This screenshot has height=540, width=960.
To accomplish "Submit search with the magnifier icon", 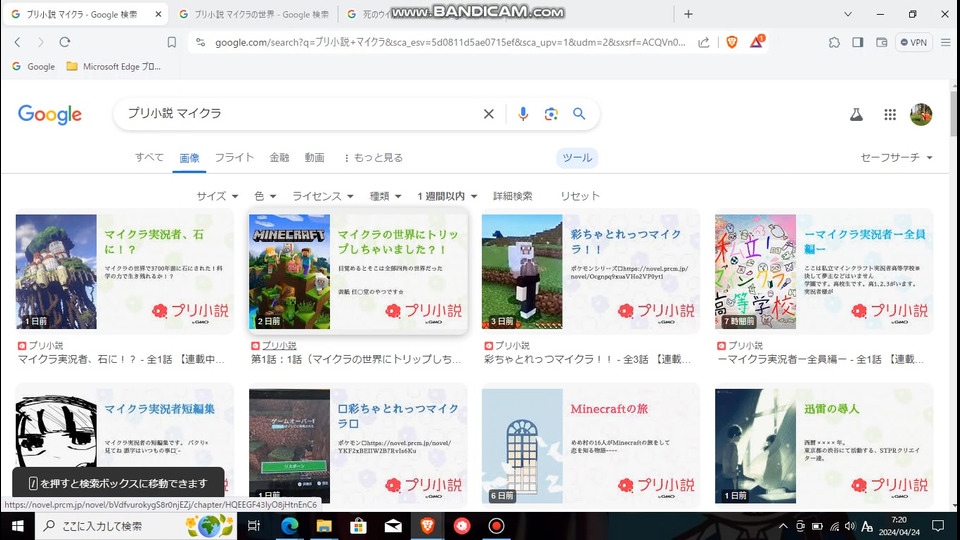I will coord(579,114).
